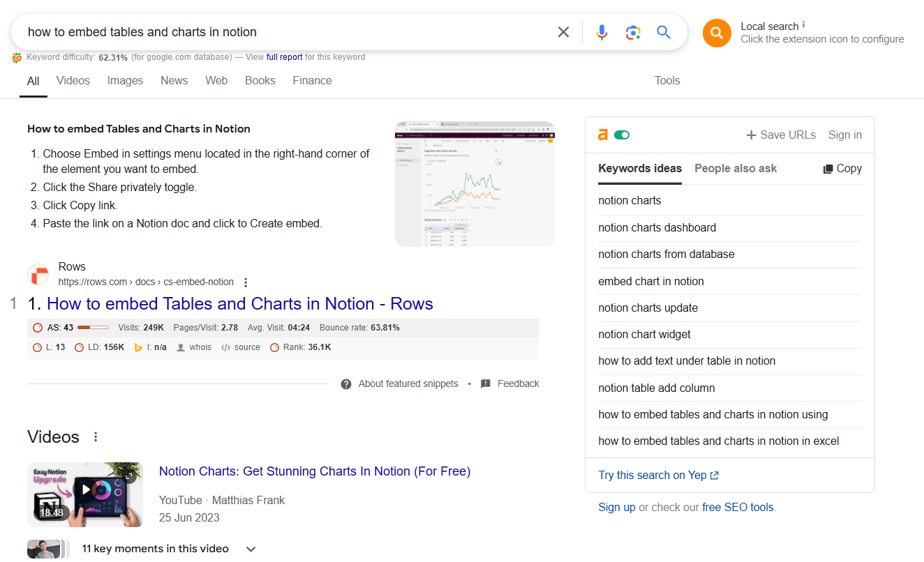Click Sign in in the Ahrefs panel

point(845,135)
